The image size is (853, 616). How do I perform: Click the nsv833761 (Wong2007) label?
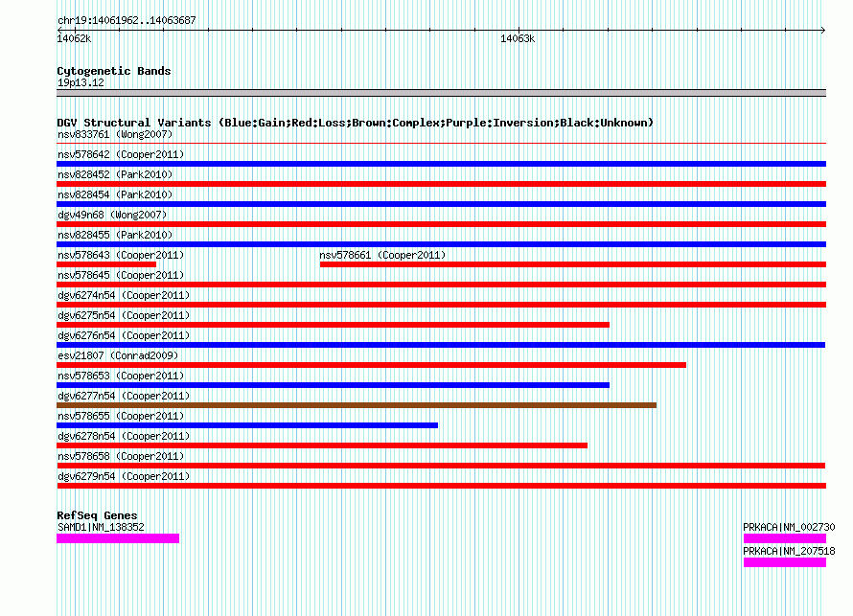tap(115, 134)
